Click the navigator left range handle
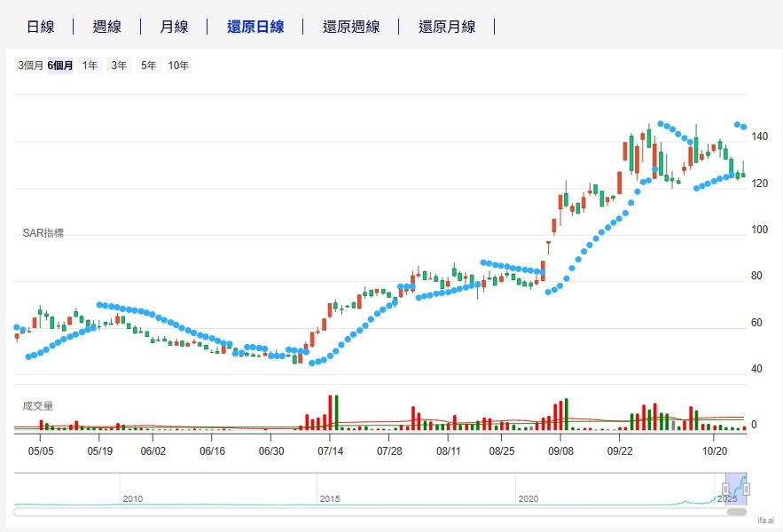This screenshot has height=532, width=783. (725, 489)
